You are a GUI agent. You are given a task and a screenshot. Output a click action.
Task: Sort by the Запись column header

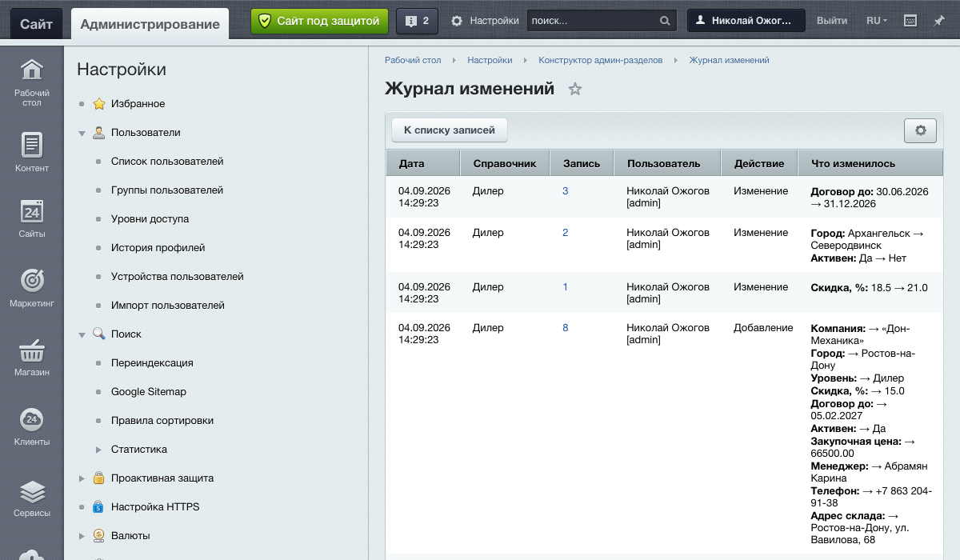(x=582, y=163)
